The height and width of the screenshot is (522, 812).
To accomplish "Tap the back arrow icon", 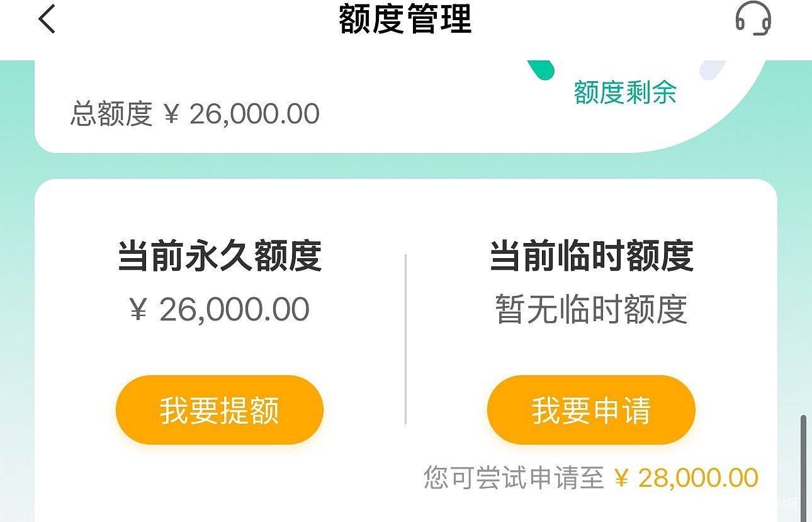I will (47, 19).
